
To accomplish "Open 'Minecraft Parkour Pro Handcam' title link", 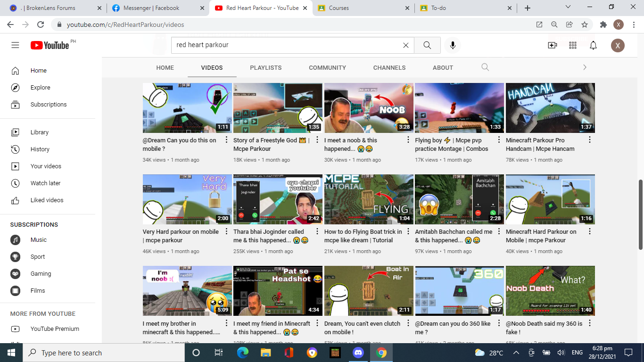I will tap(540, 144).
